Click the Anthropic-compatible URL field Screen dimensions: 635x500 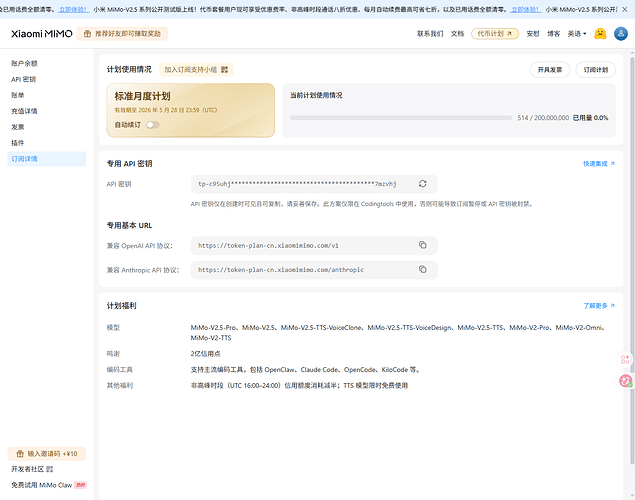tap(314, 270)
